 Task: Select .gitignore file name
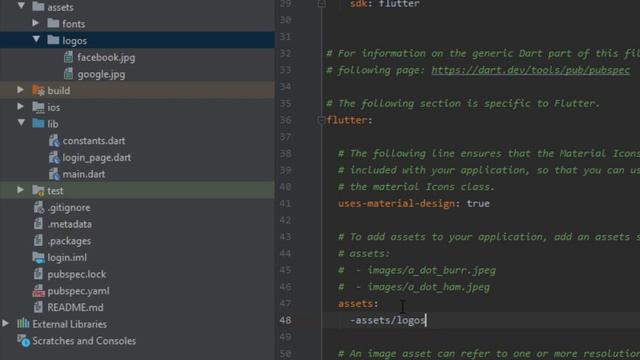(69, 208)
